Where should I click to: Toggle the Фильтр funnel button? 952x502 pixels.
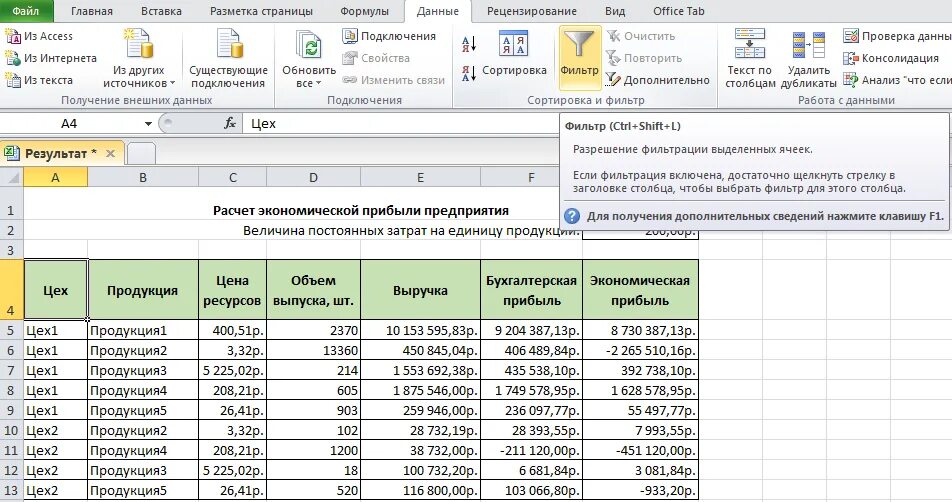579,58
